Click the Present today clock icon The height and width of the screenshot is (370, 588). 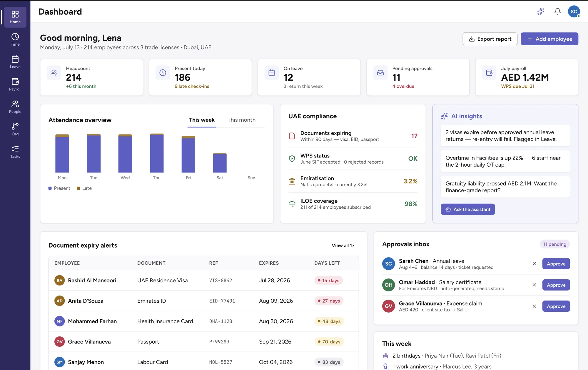coord(163,73)
